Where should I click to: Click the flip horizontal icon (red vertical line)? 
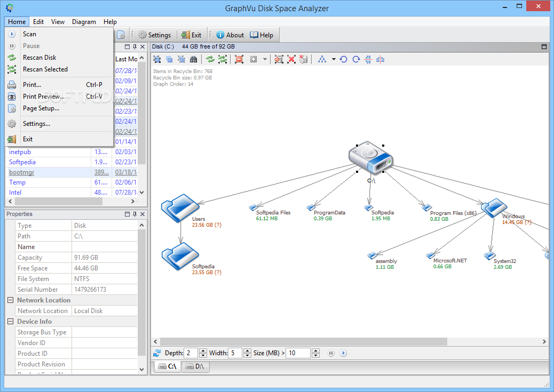point(380,59)
